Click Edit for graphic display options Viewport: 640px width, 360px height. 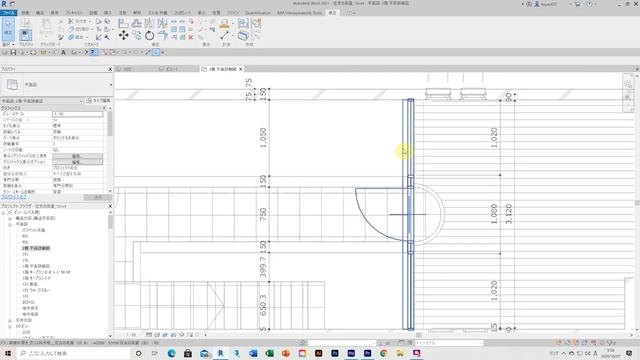[78, 162]
